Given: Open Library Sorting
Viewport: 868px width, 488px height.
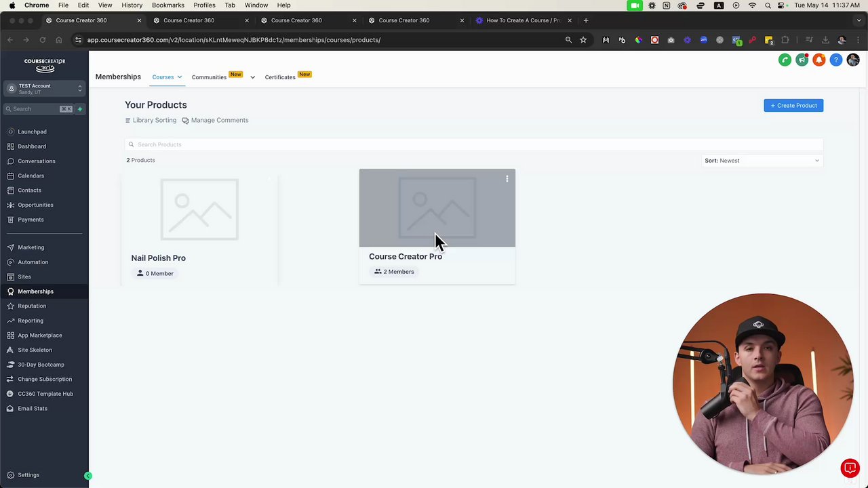Looking at the screenshot, I should point(151,121).
